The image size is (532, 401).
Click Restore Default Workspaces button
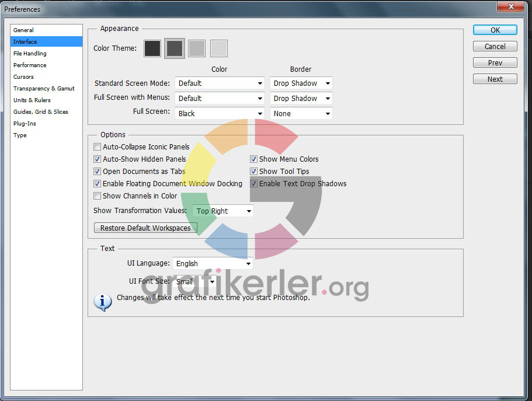click(x=145, y=228)
